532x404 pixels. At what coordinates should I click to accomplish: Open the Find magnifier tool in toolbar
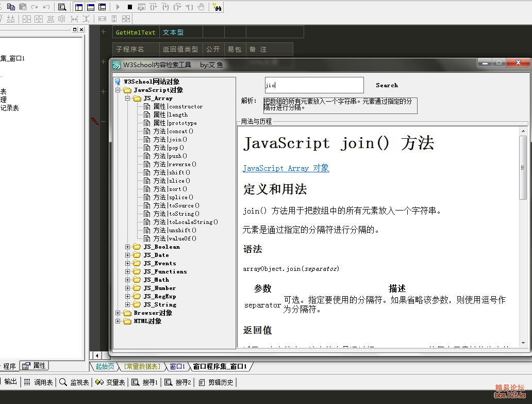pyautogui.click(x=62, y=7)
